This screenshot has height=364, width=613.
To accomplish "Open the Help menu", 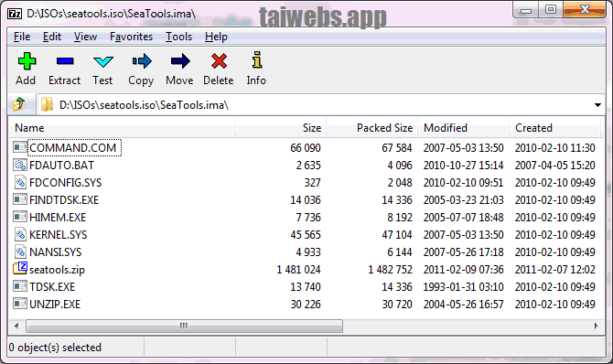I will point(216,37).
